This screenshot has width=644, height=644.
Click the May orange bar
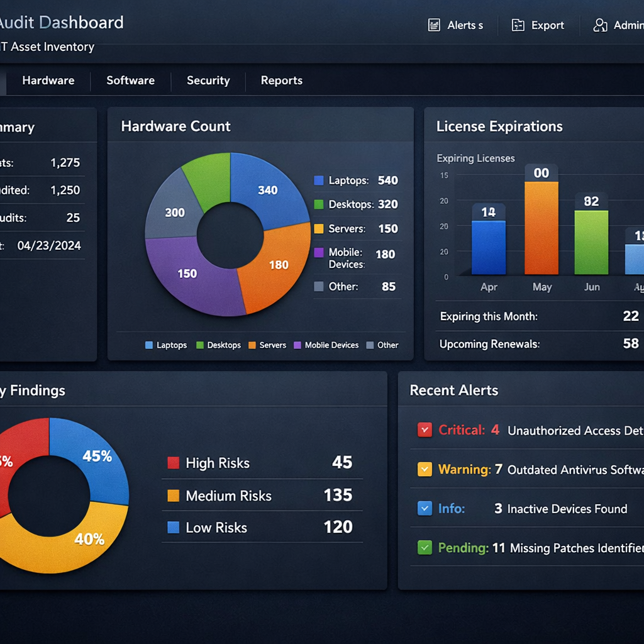(541, 228)
